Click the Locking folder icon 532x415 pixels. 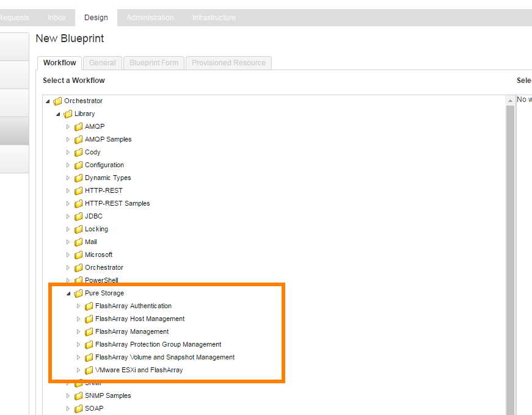point(78,229)
